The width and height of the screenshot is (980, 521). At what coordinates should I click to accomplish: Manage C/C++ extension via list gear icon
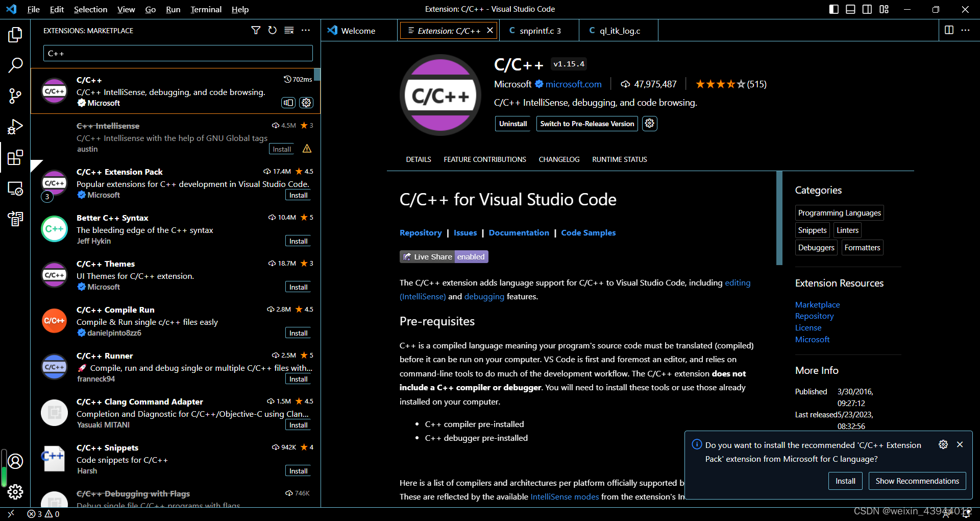click(x=306, y=103)
